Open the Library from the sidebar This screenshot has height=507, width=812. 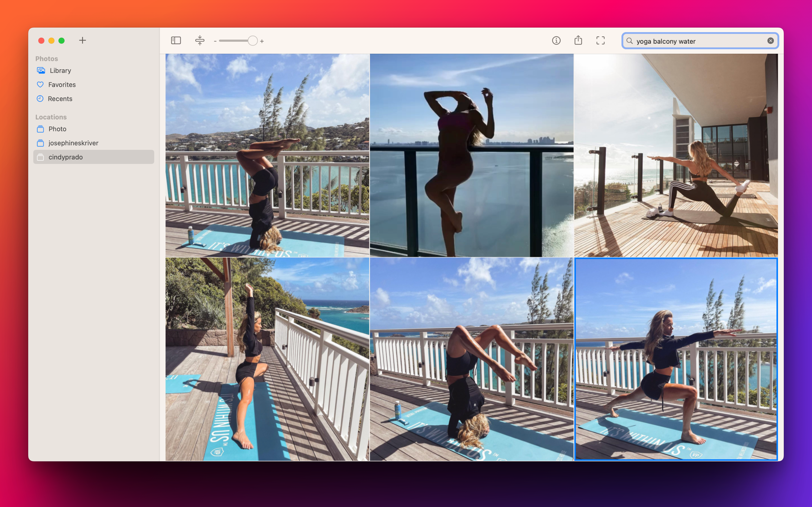point(60,70)
